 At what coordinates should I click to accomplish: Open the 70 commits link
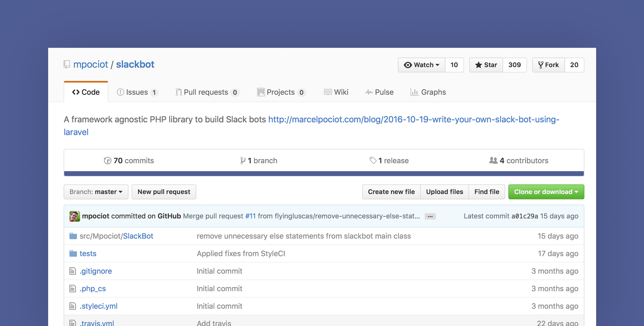pos(129,161)
